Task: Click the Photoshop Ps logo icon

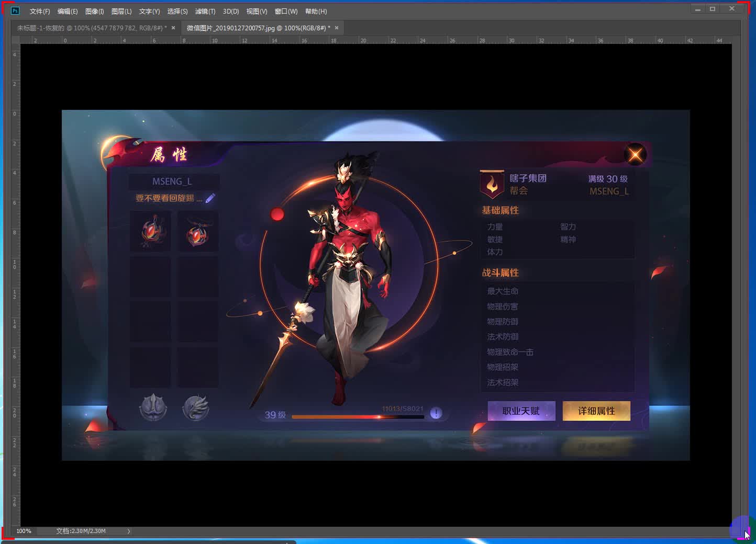Action: coord(15,10)
